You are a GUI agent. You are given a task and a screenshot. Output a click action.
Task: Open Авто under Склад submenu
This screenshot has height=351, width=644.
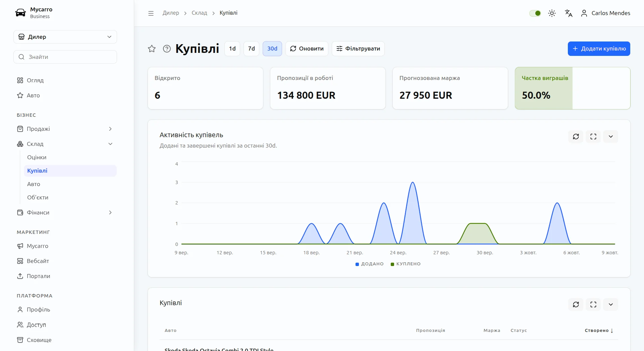pos(70,184)
